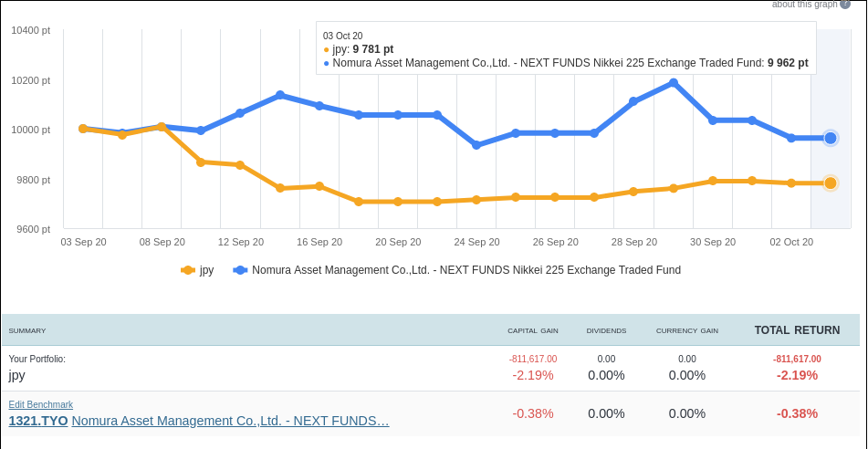Open the Edit Benchmark link
Viewport: 868px width, 449px height.
coord(41,404)
